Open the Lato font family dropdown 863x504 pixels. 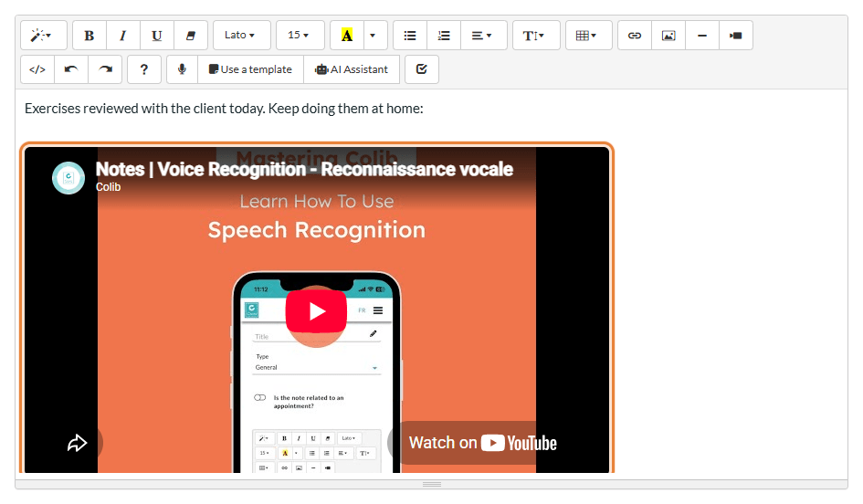point(242,36)
